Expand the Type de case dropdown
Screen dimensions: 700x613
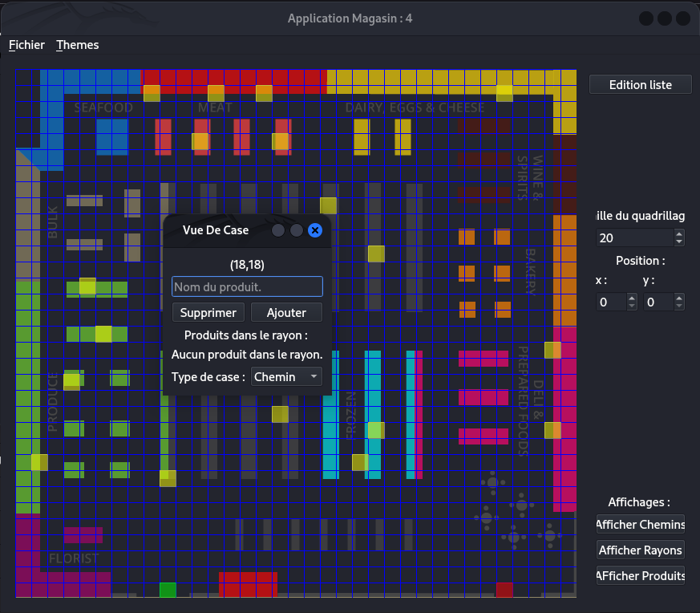pos(287,376)
